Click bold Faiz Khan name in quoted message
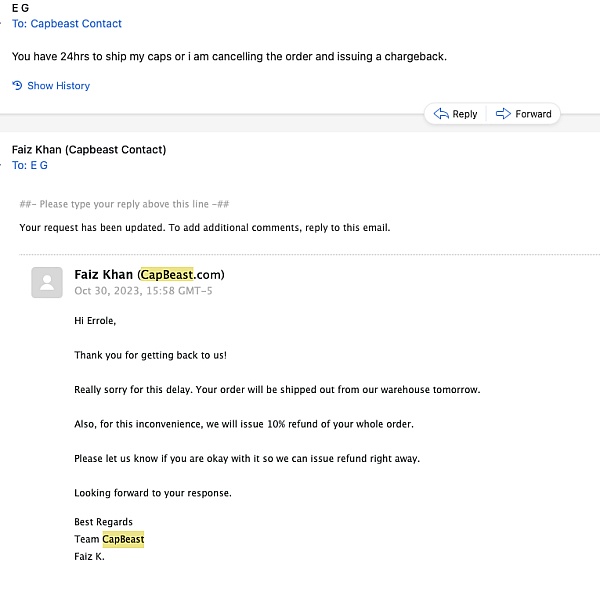Screen dimensions: 600x595 point(104,275)
